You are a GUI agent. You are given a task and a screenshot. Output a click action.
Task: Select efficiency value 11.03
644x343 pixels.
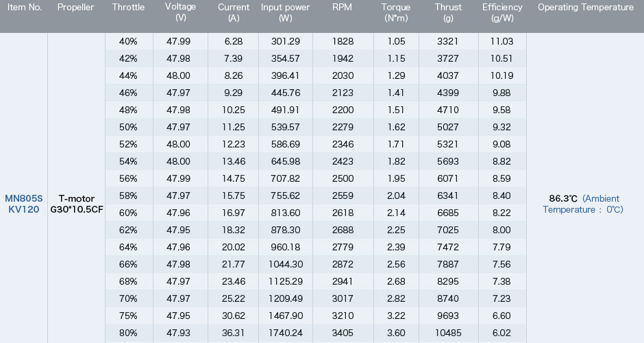[x=501, y=41]
